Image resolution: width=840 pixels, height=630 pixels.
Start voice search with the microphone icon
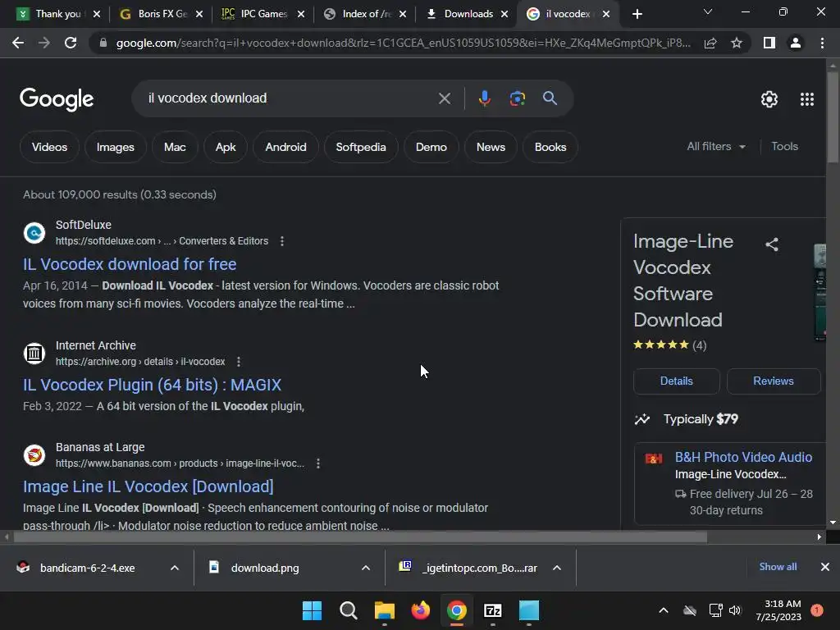pyautogui.click(x=484, y=98)
